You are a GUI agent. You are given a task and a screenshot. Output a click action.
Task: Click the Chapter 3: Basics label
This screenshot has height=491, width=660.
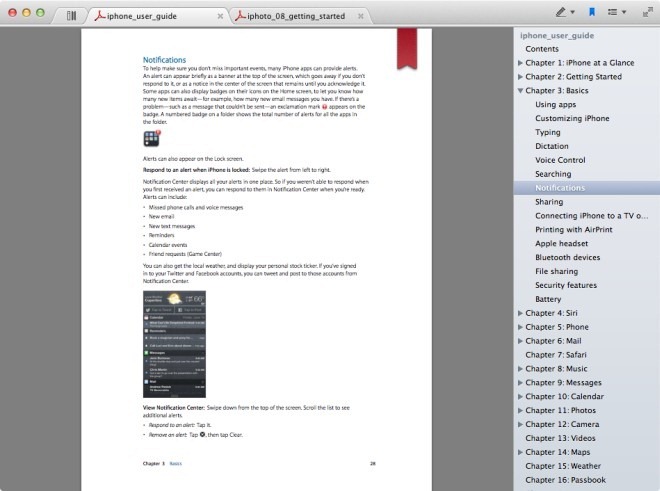[556, 91]
